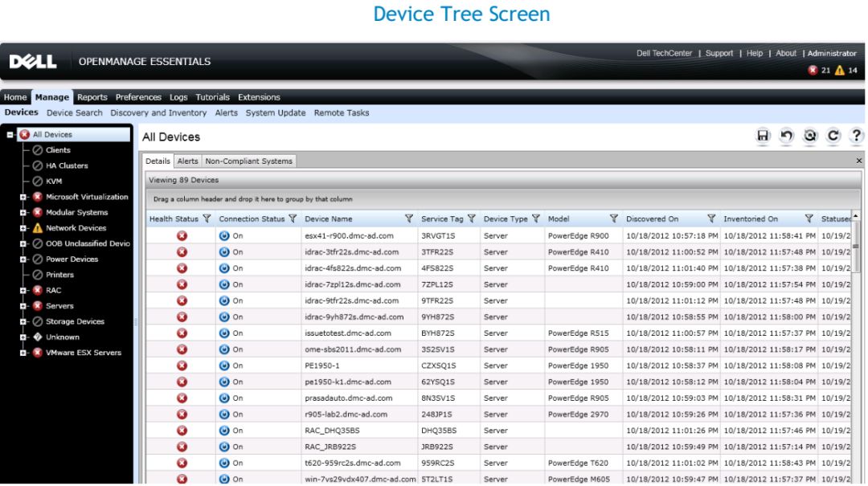Expand the OOB Unclassified Devices node

click(23, 243)
